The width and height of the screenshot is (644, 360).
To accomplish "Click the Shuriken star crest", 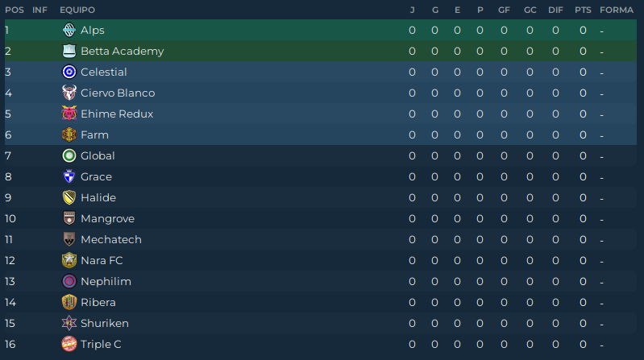I will 69,324.
